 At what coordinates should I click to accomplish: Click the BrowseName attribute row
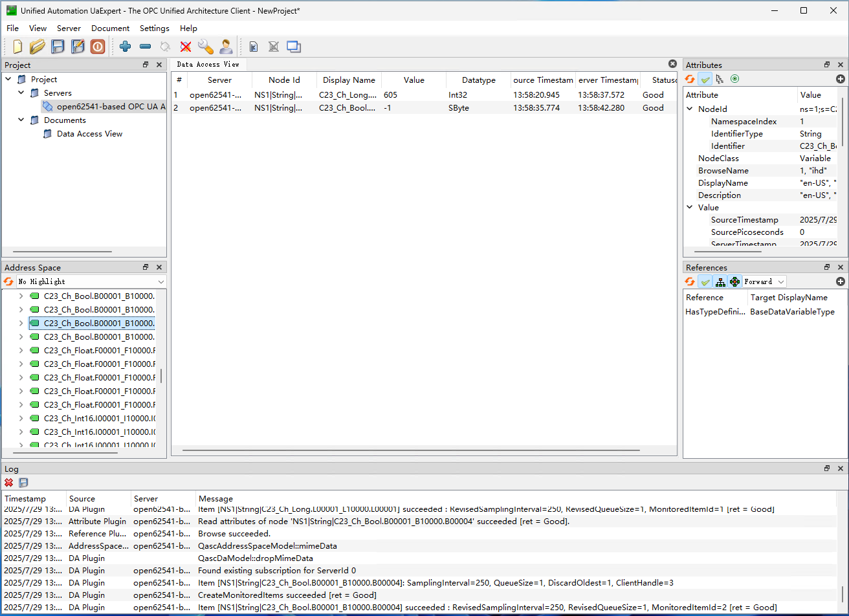click(x=760, y=171)
